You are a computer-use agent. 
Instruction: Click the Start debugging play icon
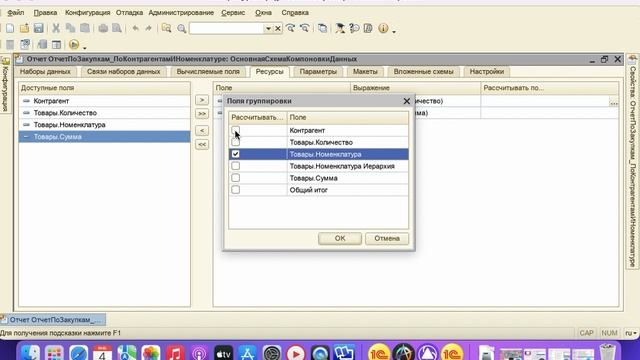[74, 44]
